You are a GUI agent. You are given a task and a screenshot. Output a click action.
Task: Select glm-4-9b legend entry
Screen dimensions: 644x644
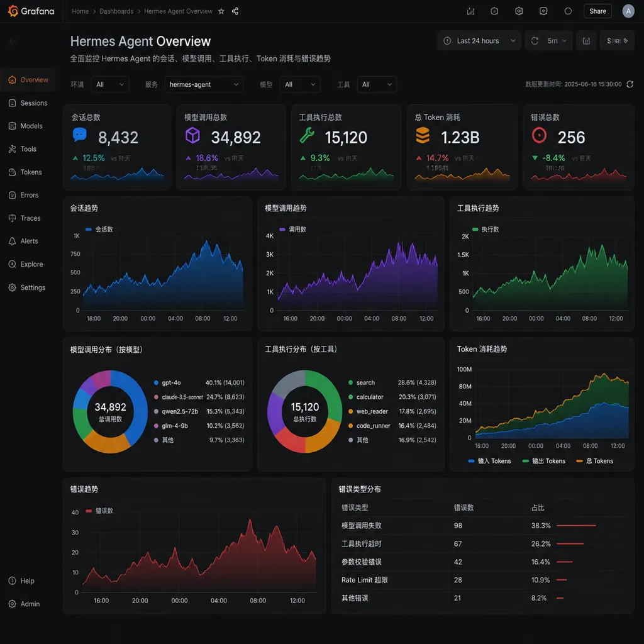click(x=199, y=426)
